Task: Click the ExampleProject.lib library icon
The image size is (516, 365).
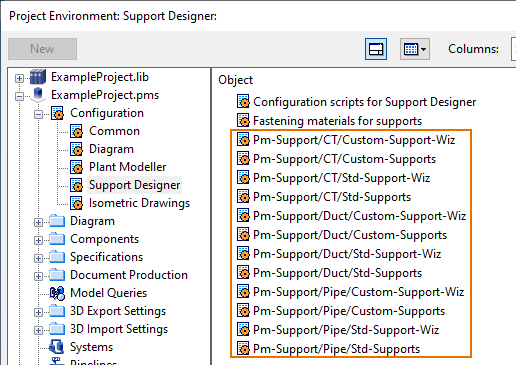Action: click(38, 77)
